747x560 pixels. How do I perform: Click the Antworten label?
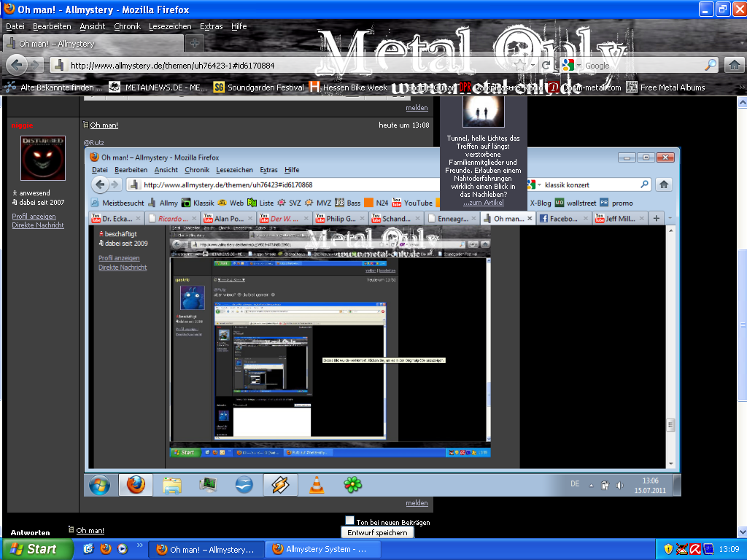[x=30, y=532]
